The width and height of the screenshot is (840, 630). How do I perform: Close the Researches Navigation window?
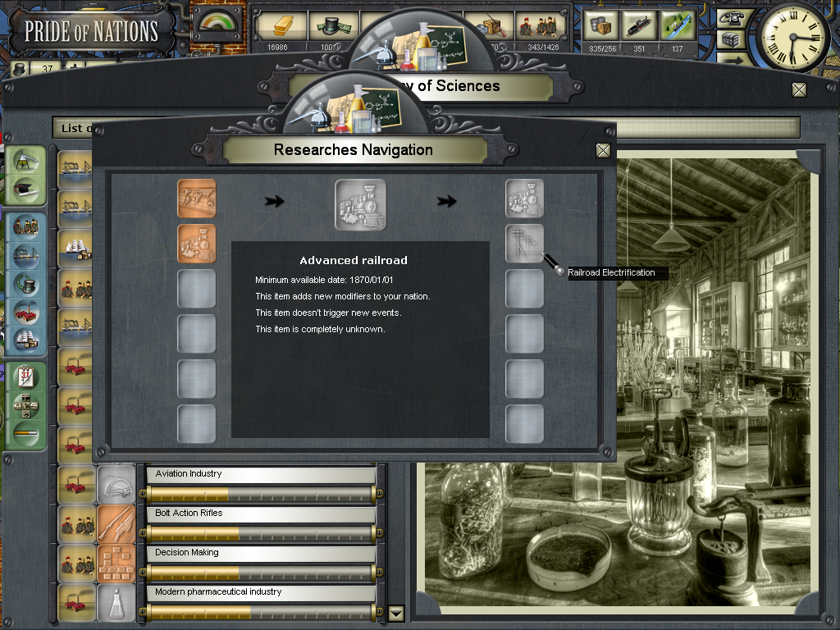pyautogui.click(x=603, y=150)
